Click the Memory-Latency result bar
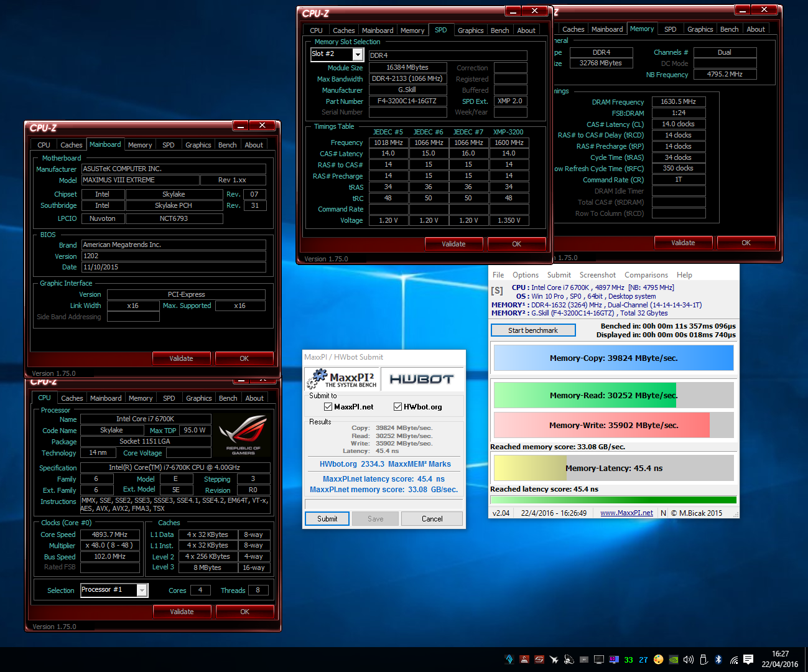 click(613, 469)
